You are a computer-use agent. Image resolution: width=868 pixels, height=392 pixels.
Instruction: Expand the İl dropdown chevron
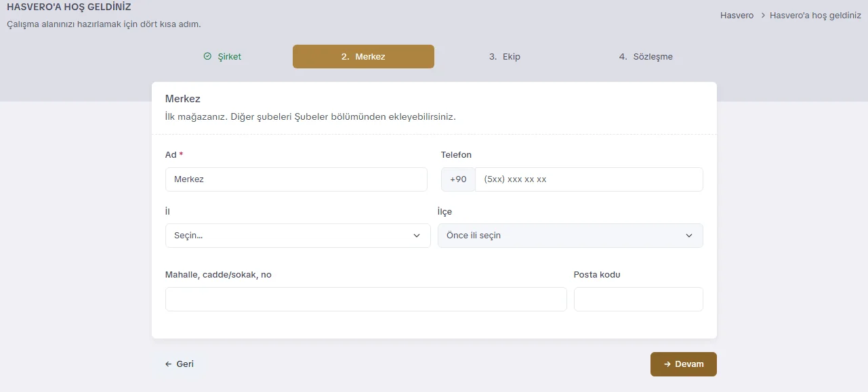[417, 236]
